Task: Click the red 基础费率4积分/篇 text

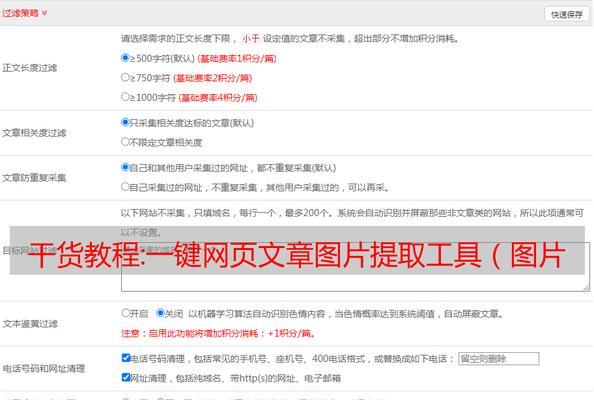Action: [x=218, y=98]
